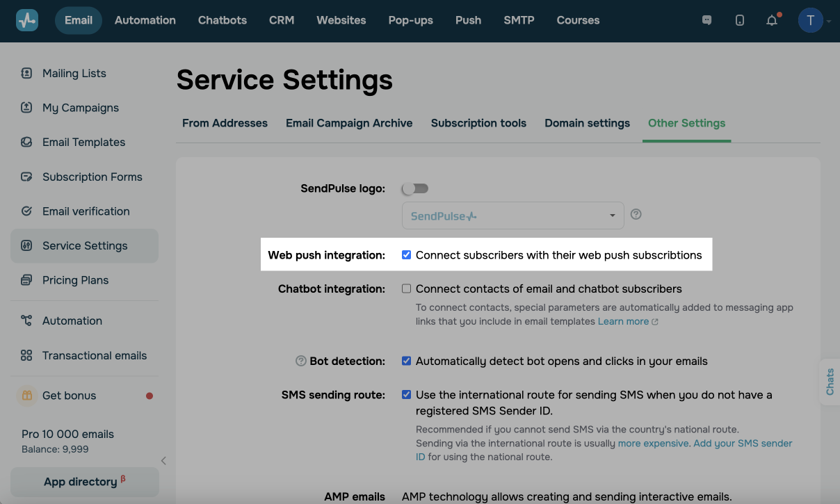Screen dimensions: 840x504
Task: Open the CRM menu in the top navigation
Action: [282, 20]
